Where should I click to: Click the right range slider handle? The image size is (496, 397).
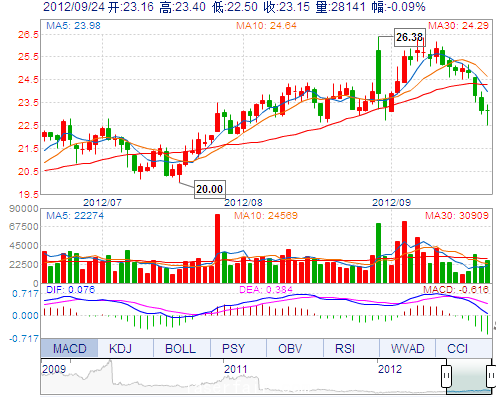point(491,376)
